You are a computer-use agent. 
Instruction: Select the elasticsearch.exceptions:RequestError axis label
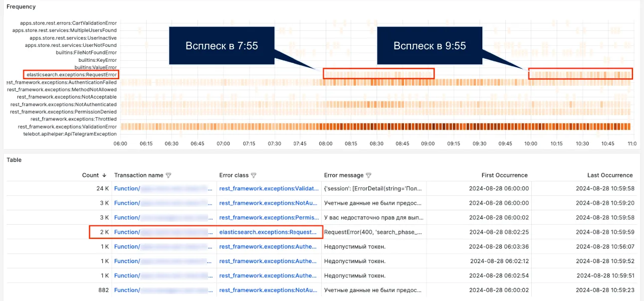[72, 74]
